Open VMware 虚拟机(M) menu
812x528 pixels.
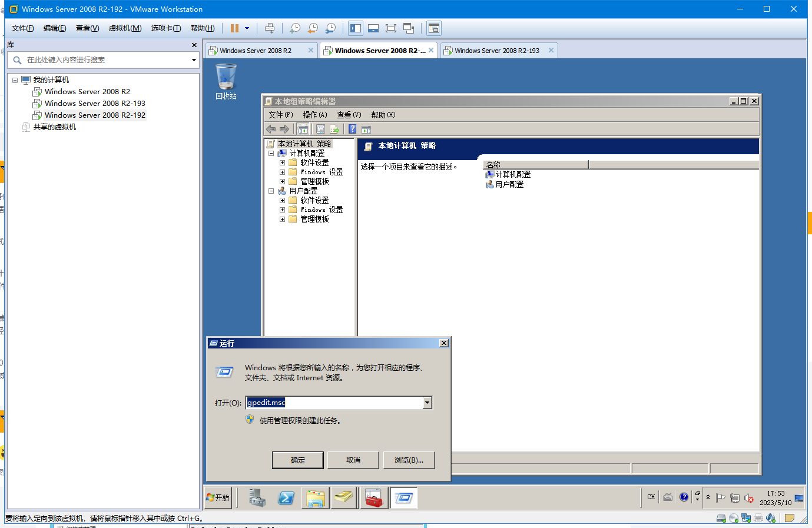click(x=125, y=28)
